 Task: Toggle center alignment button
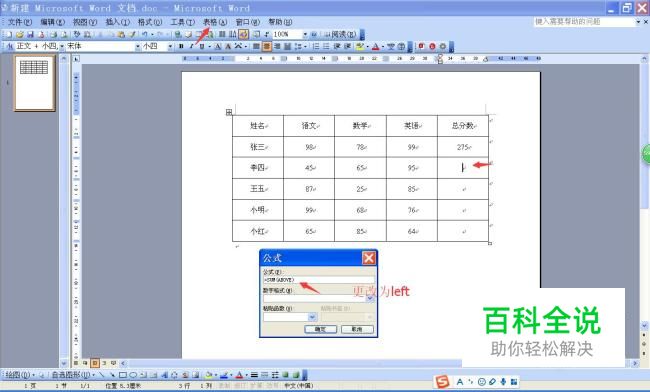coord(267,46)
